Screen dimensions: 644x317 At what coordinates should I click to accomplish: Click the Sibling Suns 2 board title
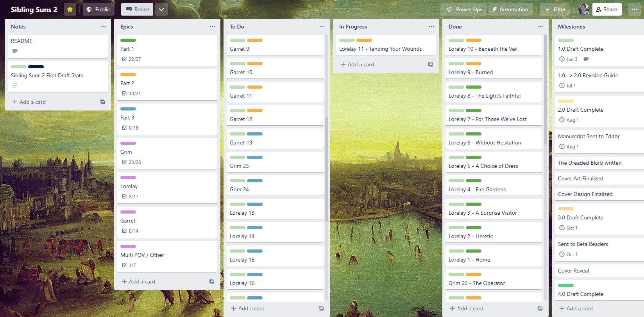[34, 9]
